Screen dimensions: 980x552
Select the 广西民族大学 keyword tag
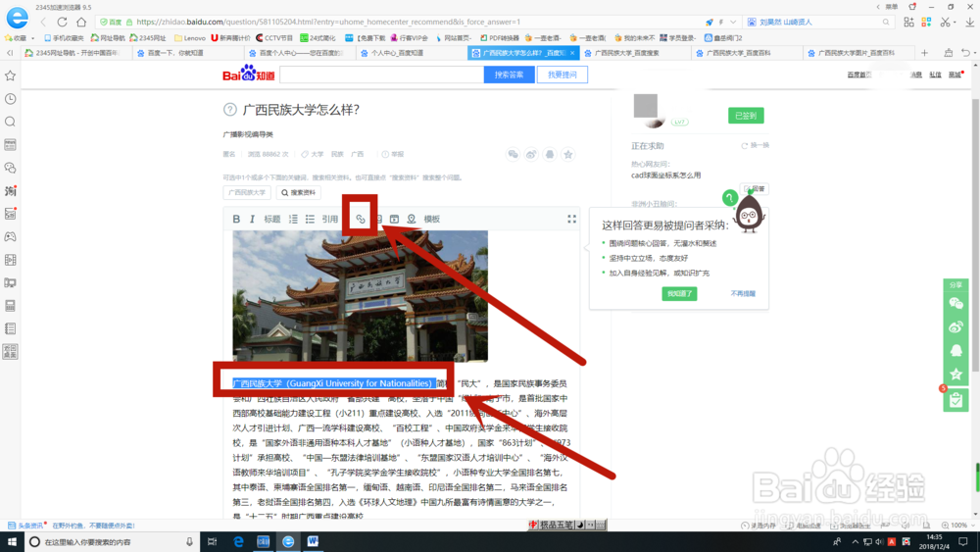(x=247, y=192)
